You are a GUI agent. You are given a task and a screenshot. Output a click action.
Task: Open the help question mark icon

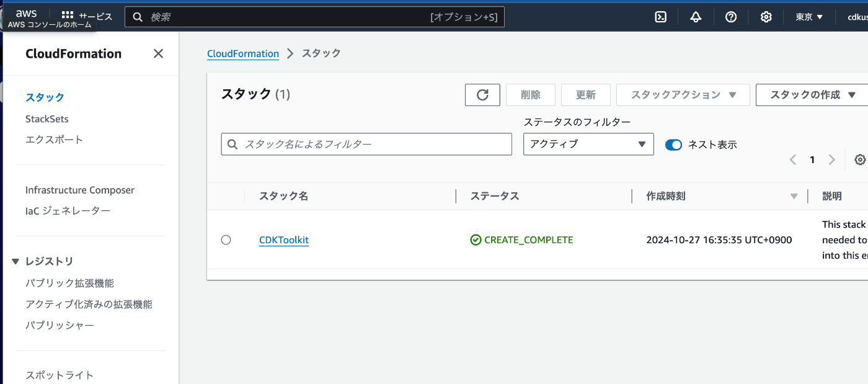[x=731, y=17]
